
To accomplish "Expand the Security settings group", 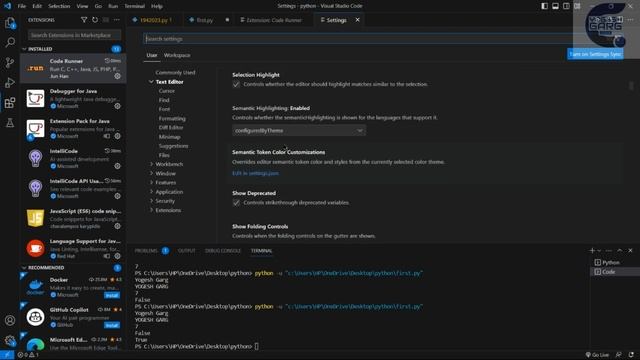I will pyautogui.click(x=151, y=201).
